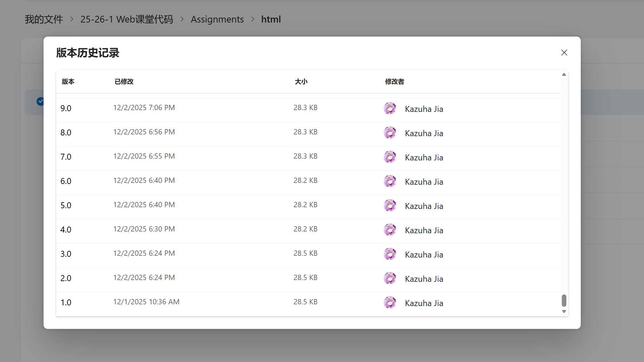Navigate to 25-26-1 Web课堂代码 folder breadcrumb

(x=126, y=19)
